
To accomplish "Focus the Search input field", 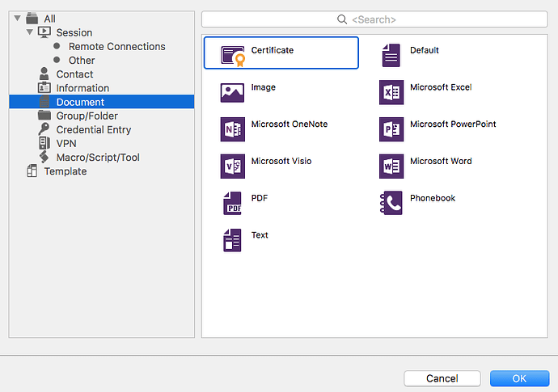I will 374,19.
